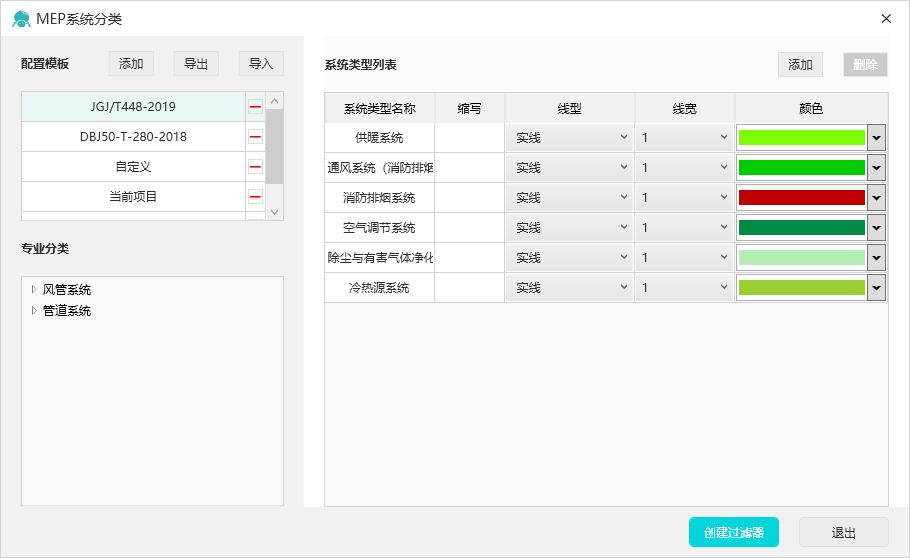
Task: Click the template list scrollbar thumb
Action: (x=275, y=146)
